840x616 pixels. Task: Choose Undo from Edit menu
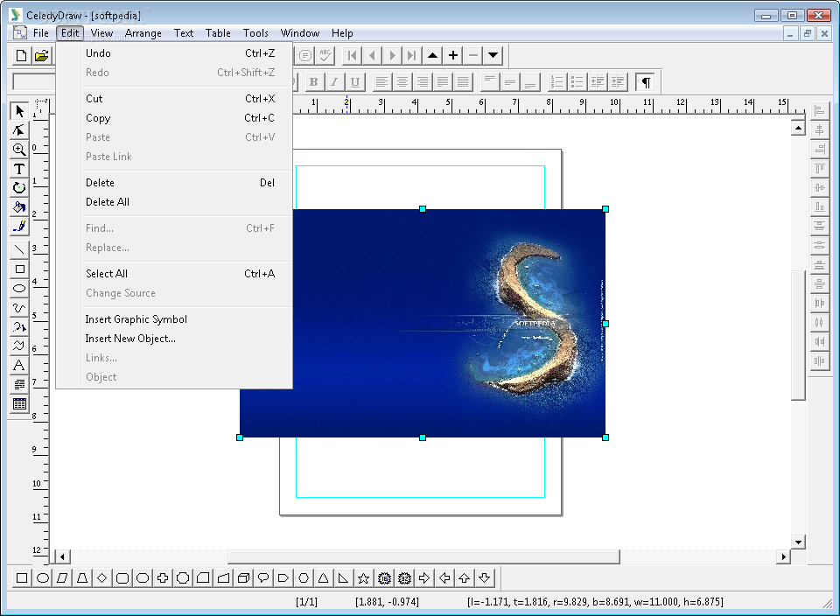click(x=174, y=53)
